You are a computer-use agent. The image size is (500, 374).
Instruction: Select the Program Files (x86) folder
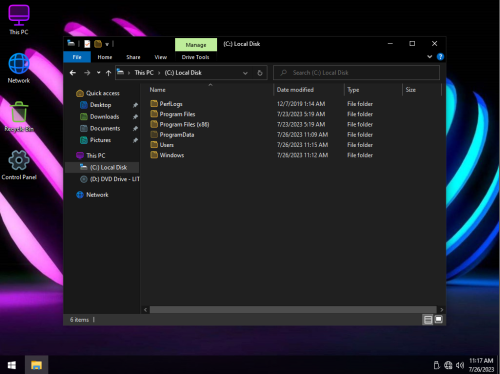point(184,124)
